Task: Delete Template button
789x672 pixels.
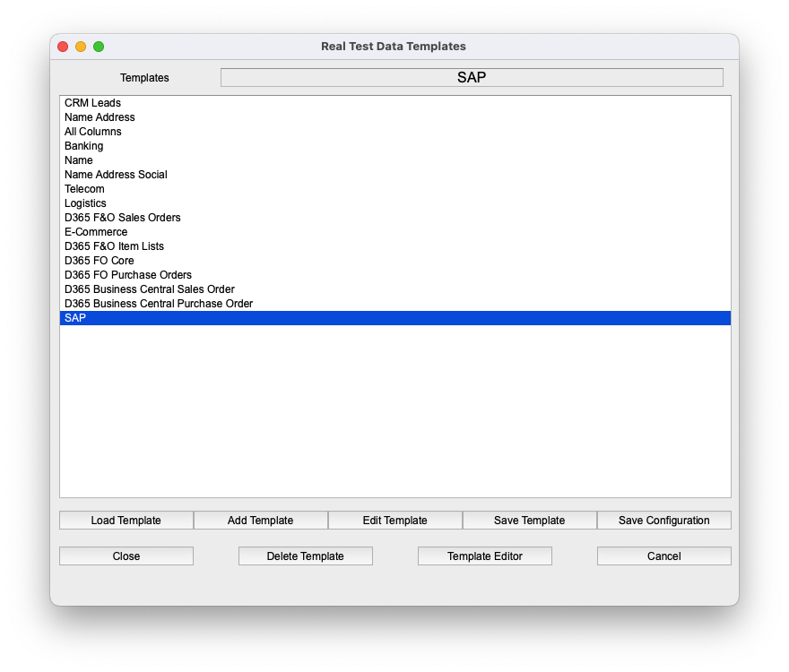Action: [306, 556]
